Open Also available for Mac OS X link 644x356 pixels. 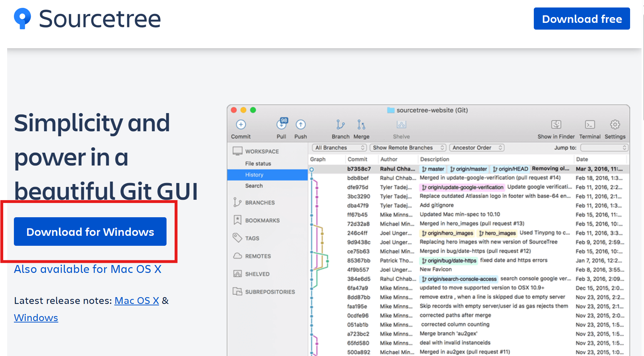[x=88, y=269]
